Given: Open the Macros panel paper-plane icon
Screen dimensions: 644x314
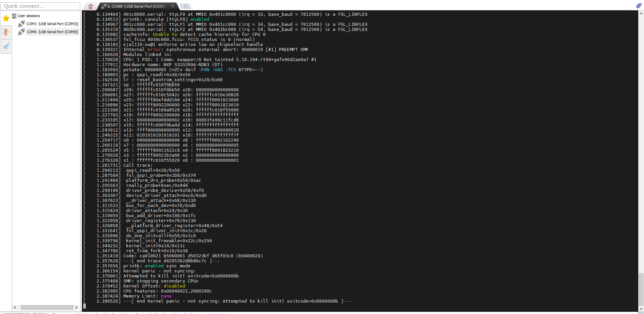Looking at the screenshot, I should [x=6, y=47].
